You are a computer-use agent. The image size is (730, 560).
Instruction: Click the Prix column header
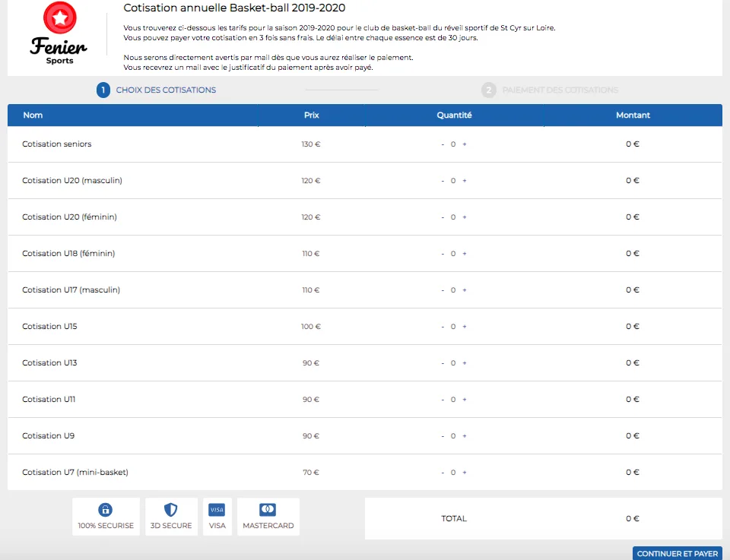pos(312,115)
